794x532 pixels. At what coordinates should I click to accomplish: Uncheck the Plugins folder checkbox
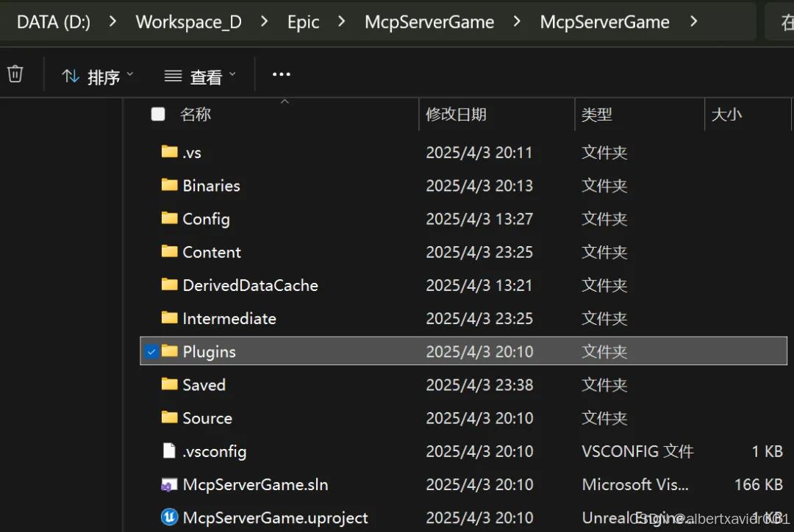(x=151, y=351)
